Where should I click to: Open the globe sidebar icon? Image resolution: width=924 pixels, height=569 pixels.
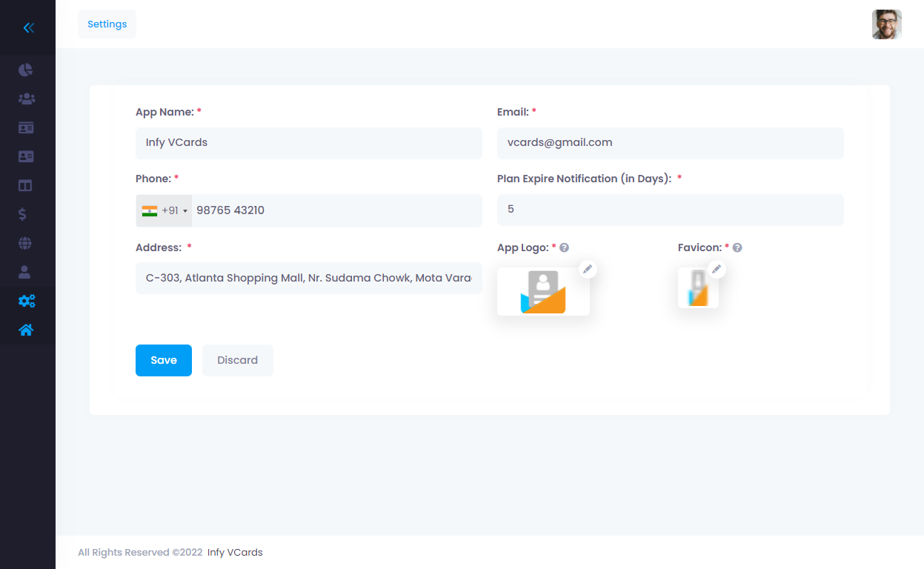tap(26, 243)
